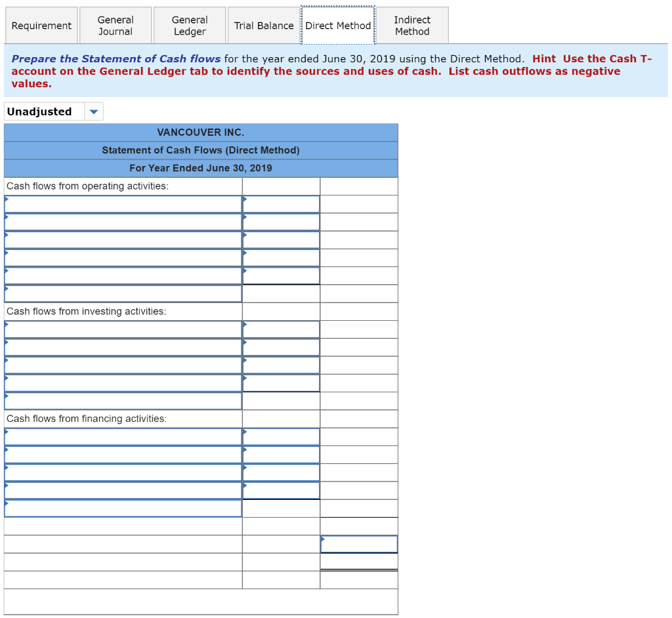Image resolution: width=672 pixels, height=618 pixels.
Task: Click the second investing activities amount cell
Action: coord(281,347)
